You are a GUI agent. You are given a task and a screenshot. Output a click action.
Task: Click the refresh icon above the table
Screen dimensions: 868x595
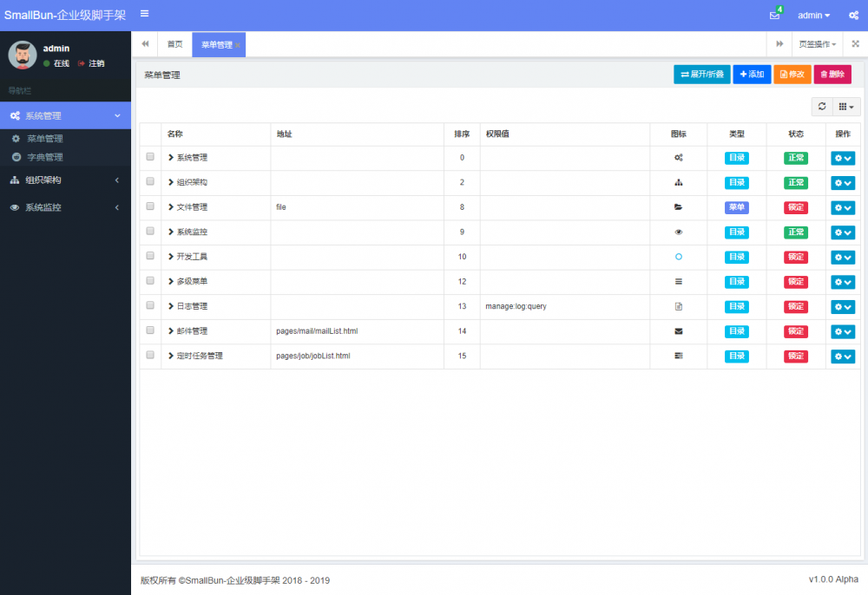(x=822, y=106)
